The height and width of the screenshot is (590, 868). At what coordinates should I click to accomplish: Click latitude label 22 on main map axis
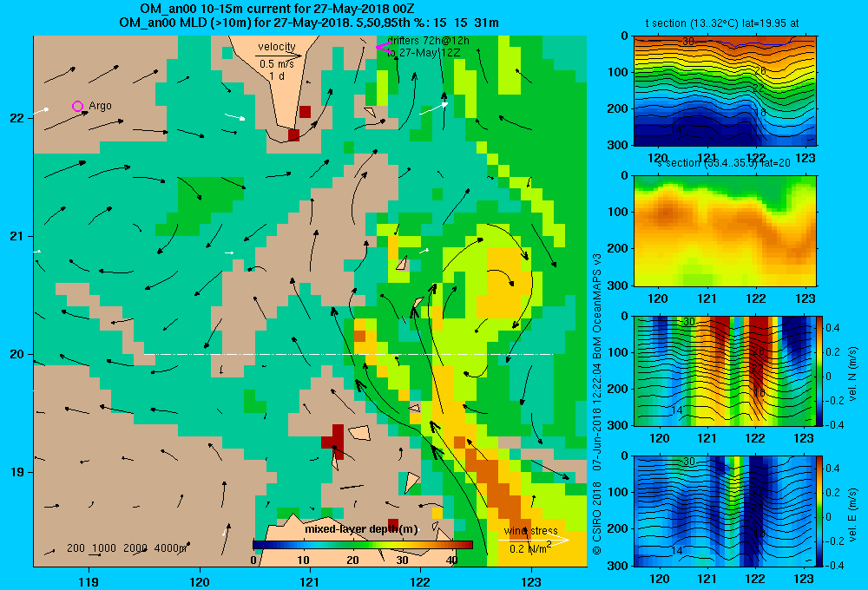click(16, 118)
